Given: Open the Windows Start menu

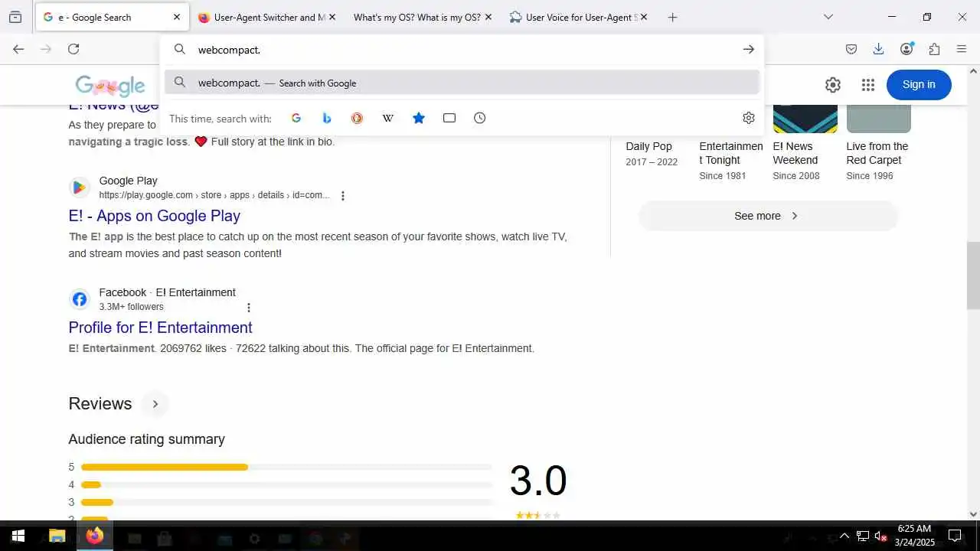Looking at the screenshot, I should coord(18,536).
